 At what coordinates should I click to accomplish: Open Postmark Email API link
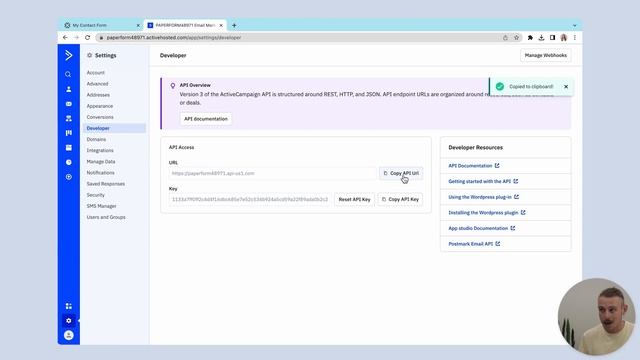[x=474, y=244]
